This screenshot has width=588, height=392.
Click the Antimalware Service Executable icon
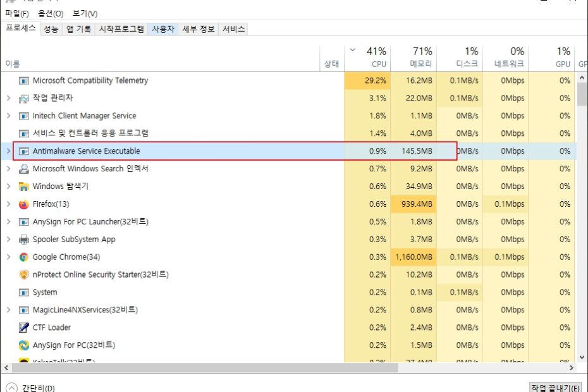pyautogui.click(x=23, y=151)
